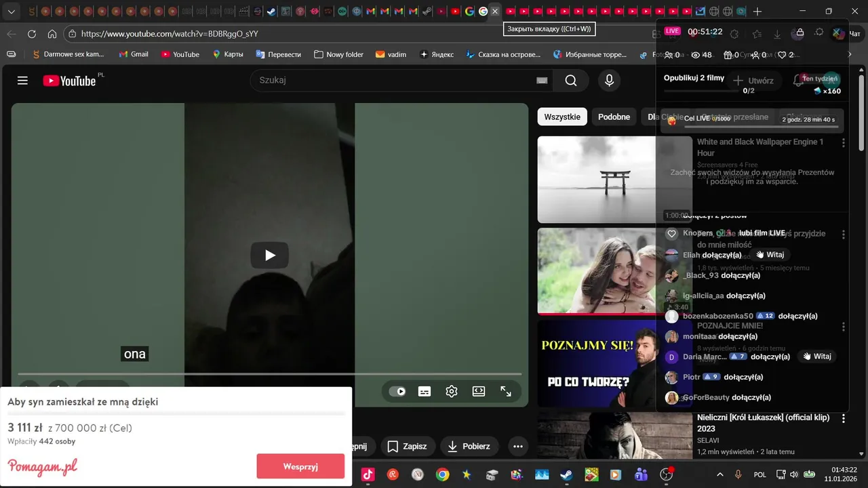Viewport: 868px width, 488px height.
Task: Click Utwórz in the LIVE panel
Action: click(753, 80)
